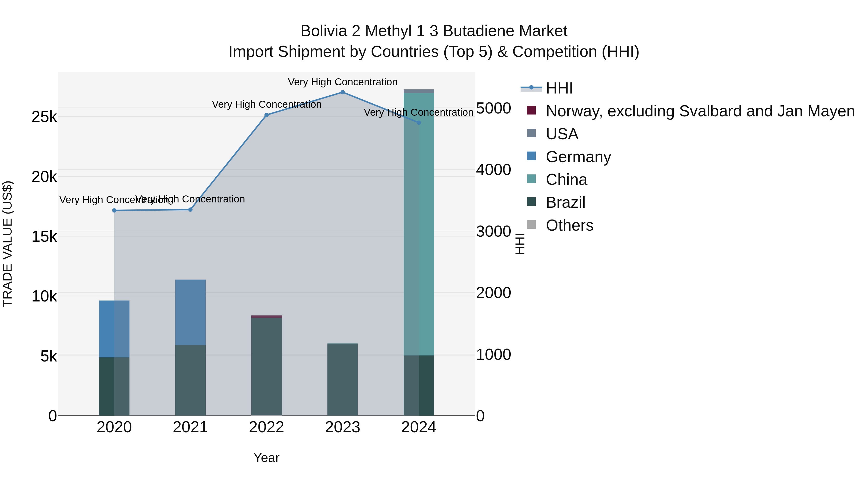Click the 2021 HHI data point
Image resolution: width=868 pixels, height=488 pixels.
[x=190, y=209]
